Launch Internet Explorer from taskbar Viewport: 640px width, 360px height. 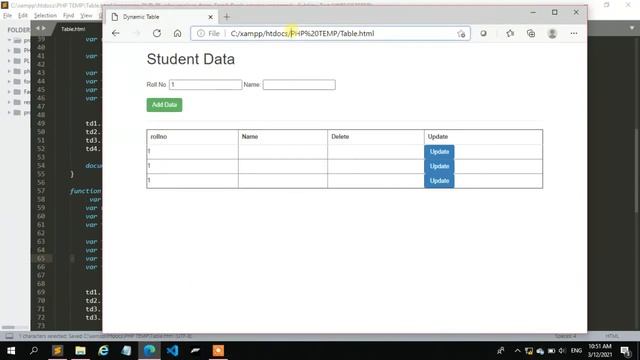point(104,351)
